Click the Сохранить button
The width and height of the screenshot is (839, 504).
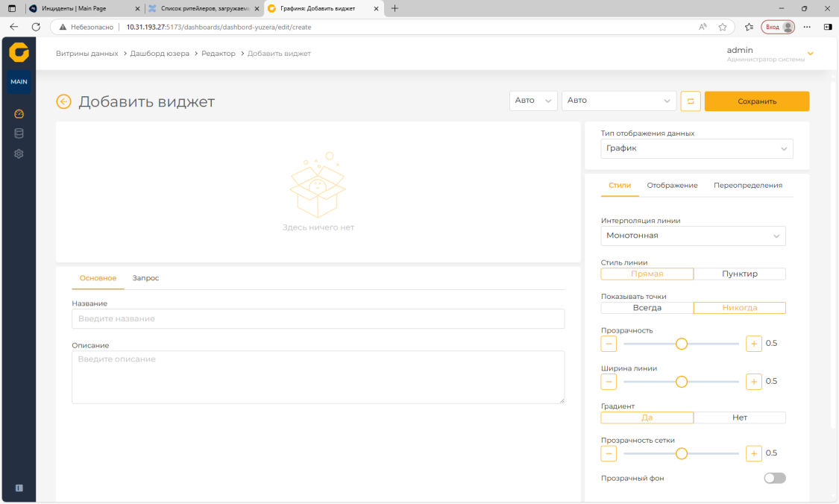coord(757,101)
